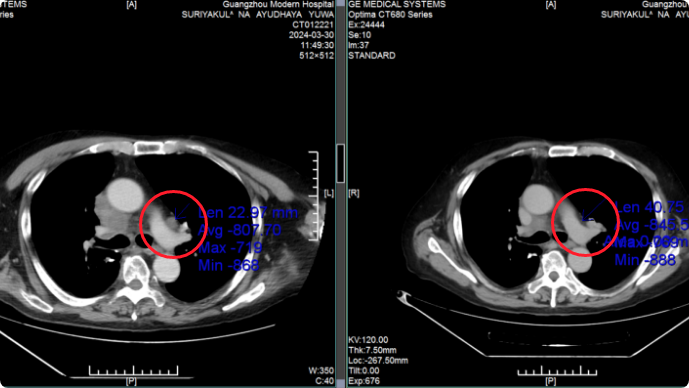Viewport: 689px width, 388px height.
Task: Click the blue measurement arrow in left scan
Action: pos(182,212)
